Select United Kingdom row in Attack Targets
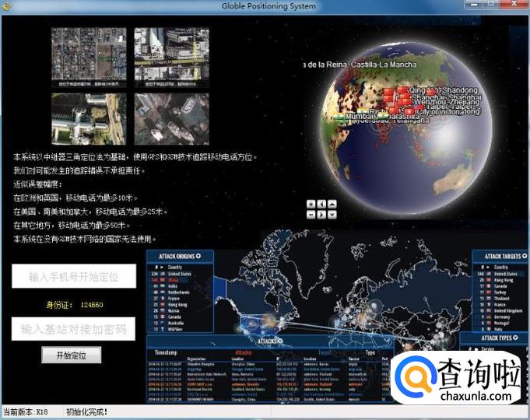 tap(501, 310)
